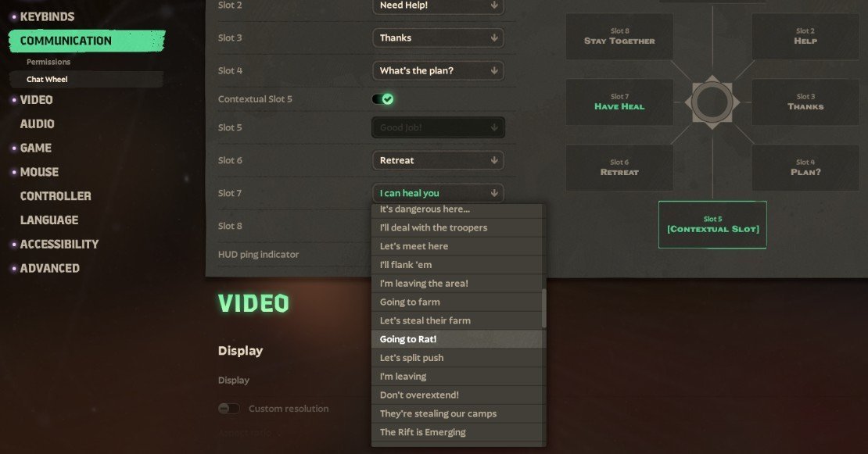The image size is (868, 454).
Task: Open the Slot 4 'What's the plan?' dropdown
Action: [438, 71]
